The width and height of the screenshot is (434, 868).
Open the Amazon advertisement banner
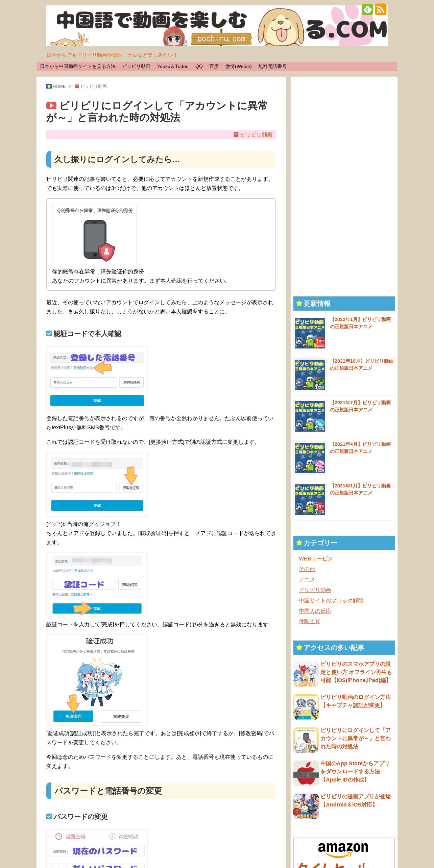coord(344,853)
